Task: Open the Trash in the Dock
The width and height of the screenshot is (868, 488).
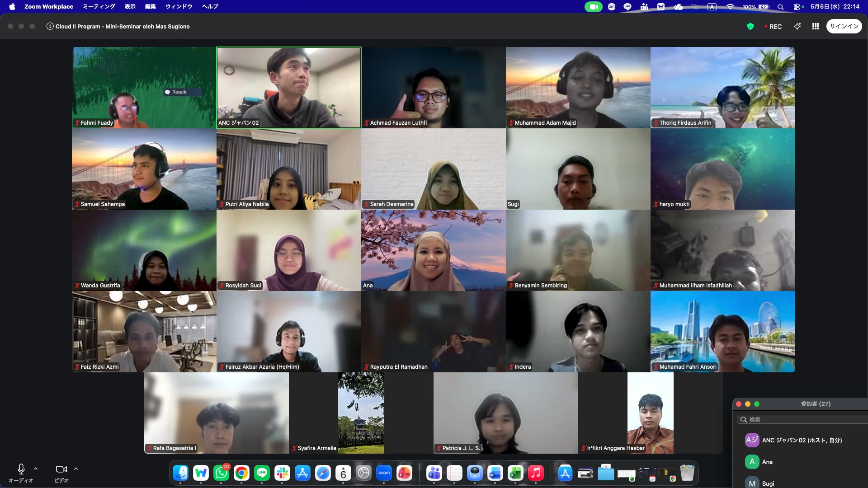Action: (687, 473)
